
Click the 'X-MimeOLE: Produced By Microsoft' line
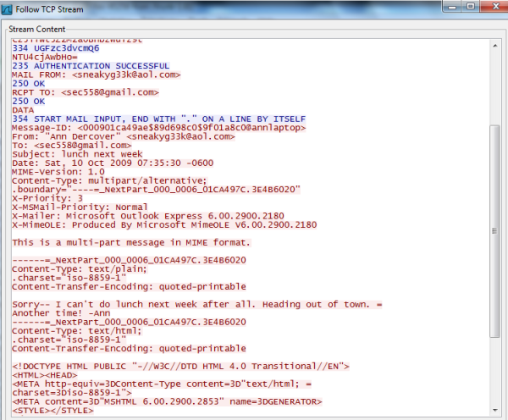[x=164, y=225]
